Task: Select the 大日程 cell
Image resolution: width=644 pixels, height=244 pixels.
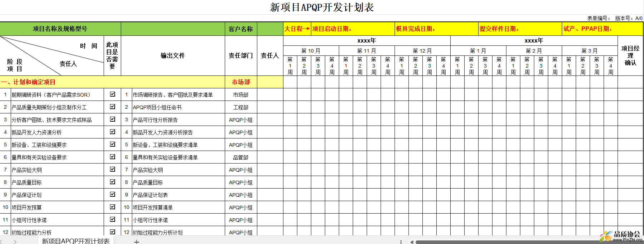Action: click(297, 29)
